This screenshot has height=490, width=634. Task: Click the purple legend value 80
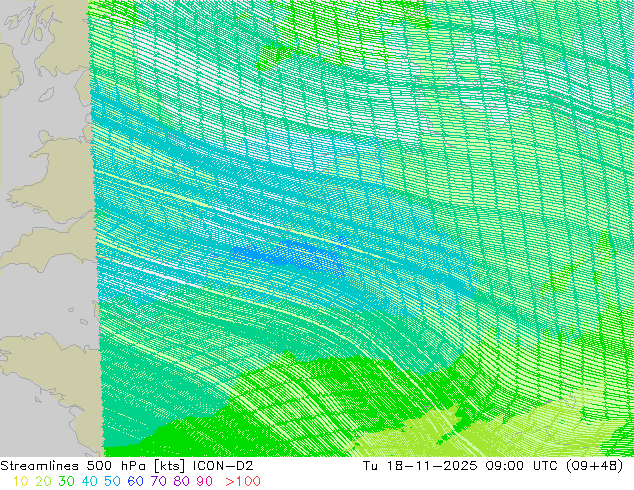182,481
